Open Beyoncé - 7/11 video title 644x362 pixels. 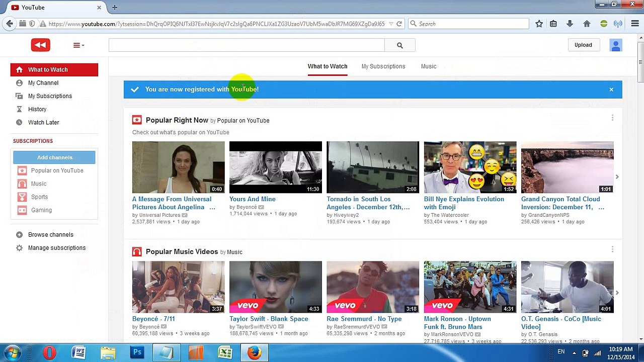(153, 319)
